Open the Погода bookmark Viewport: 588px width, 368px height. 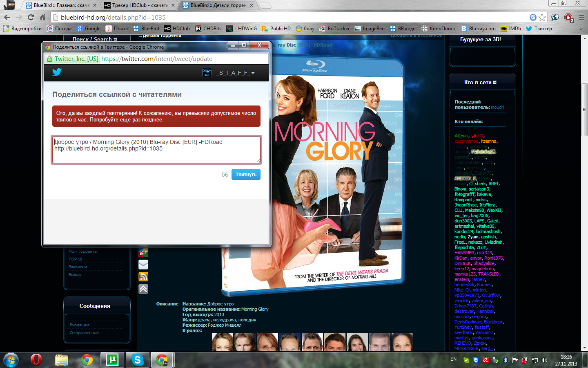[59, 29]
